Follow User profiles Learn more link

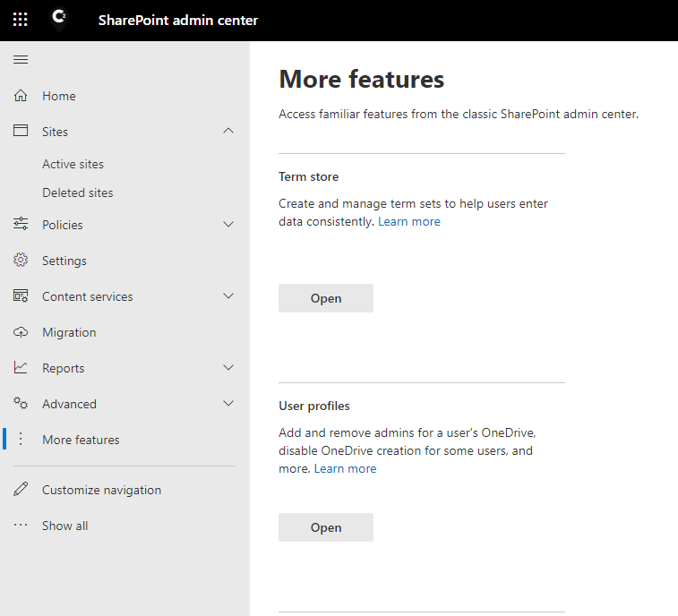[345, 468]
